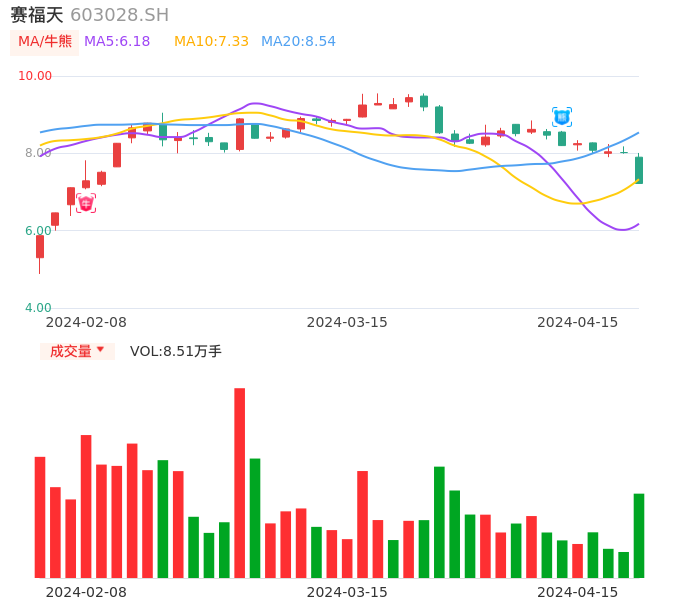Viewport: 686px width, 606px height.
Task: Click the 2024-04-15 date label under volume chart
Action: (x=578, y=592)
